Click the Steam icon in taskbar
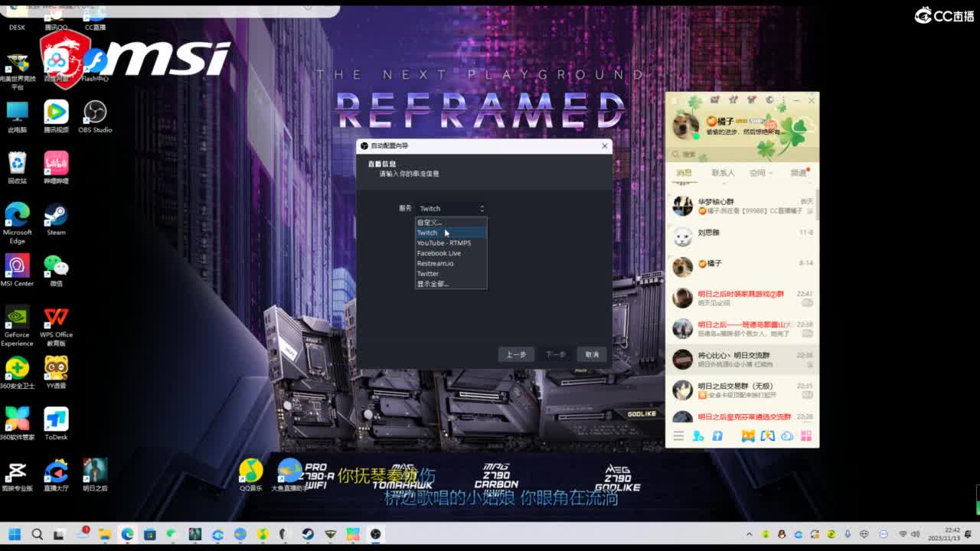The image size is (980, 551). click(x=308, y=533)
